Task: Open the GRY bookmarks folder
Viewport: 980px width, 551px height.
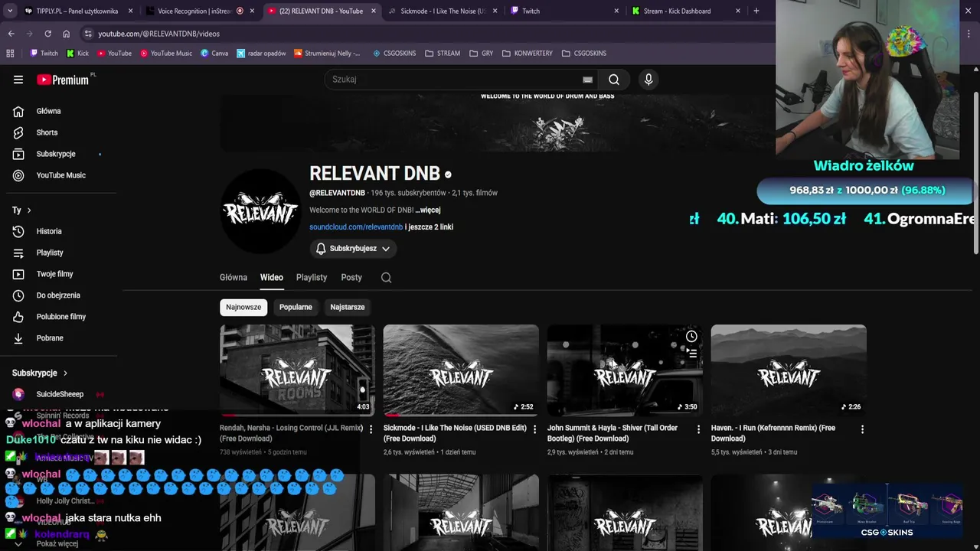Action: point(482,54)
